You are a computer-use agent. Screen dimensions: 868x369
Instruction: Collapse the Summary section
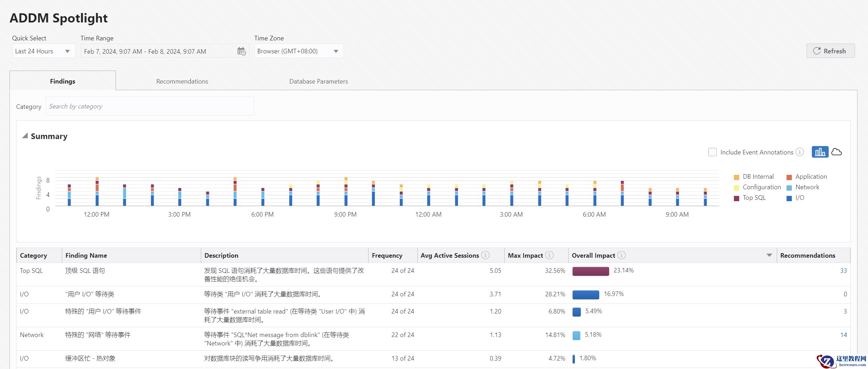click(25, 136)
